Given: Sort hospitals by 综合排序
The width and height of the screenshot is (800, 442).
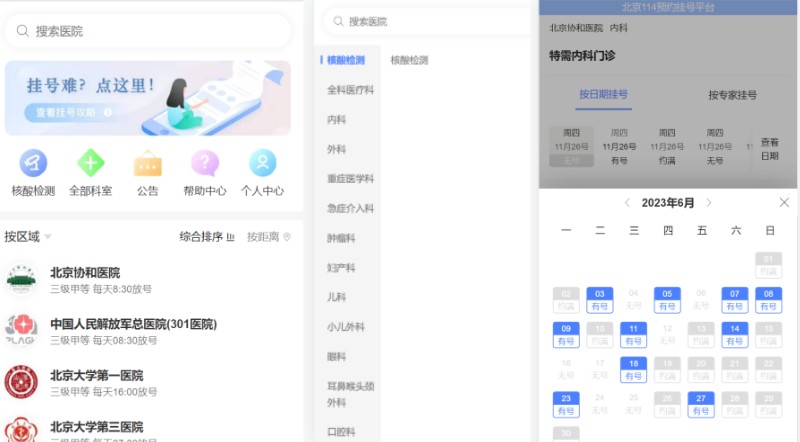Looking at the screenshot, I should tap(207, 236).
